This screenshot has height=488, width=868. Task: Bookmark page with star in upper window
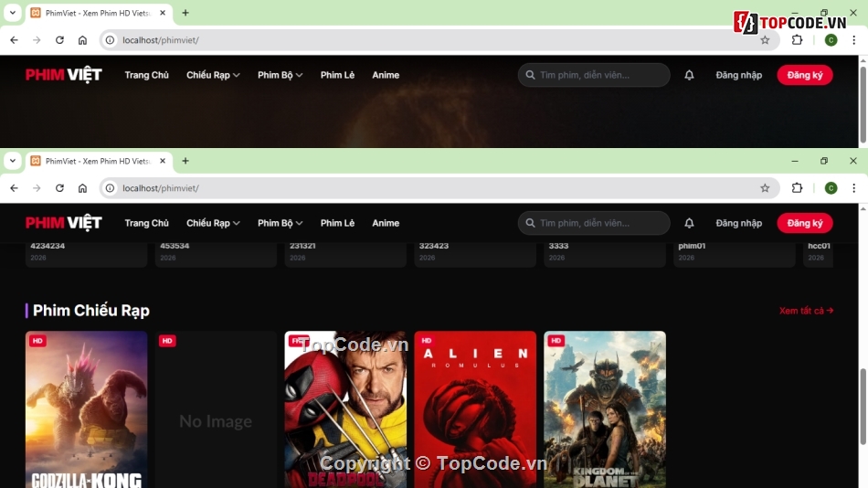(765, 40)
